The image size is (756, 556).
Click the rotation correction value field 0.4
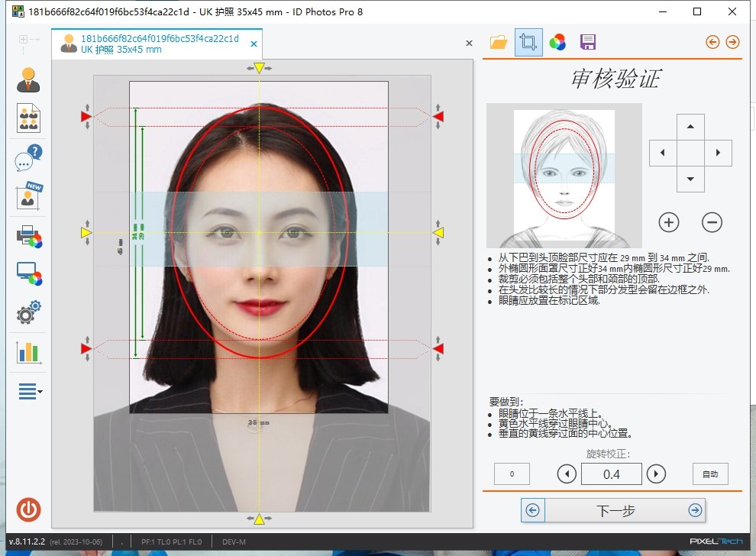click(x=611, y=474)
